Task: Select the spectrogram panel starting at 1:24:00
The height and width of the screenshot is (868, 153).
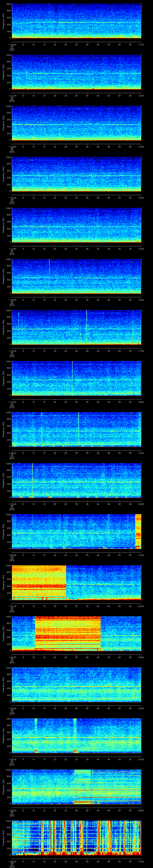Action: (76, 736)
